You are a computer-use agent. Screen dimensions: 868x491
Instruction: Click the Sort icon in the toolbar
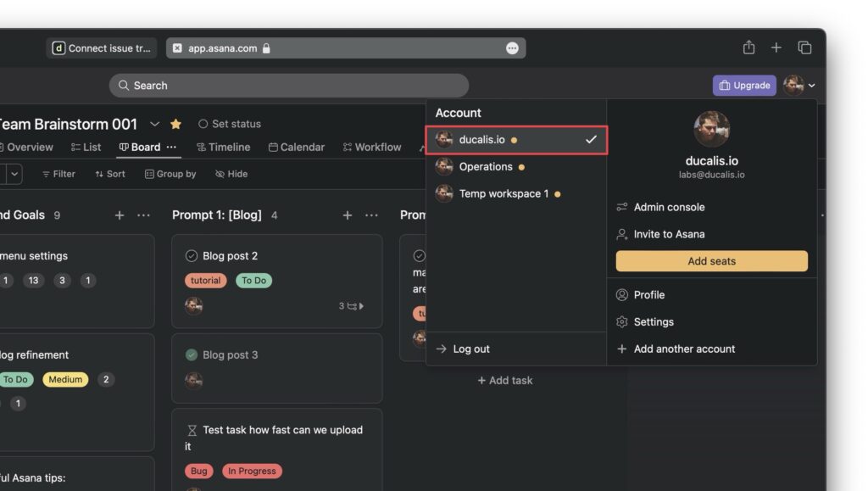tap(98, 173)
